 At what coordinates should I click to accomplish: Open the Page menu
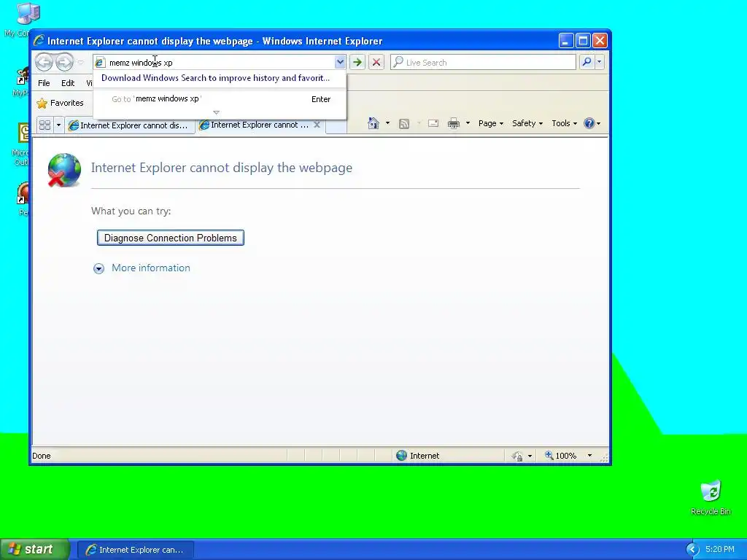tap(491, 123)
